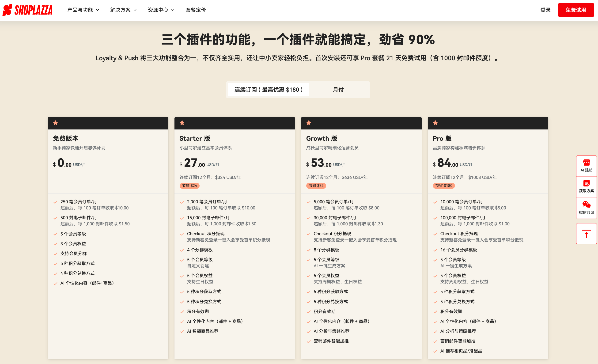Click the star icon on 免费版本 card
The image size is (598, 364).
pyautogui.click(x=56, y=123)
